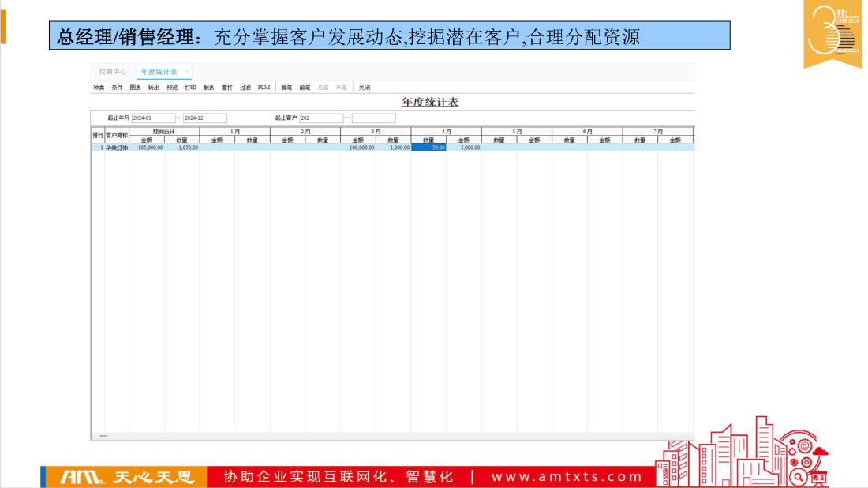The width and height of the screenshot is (868, 488).
Task: Select the 华美灯饰 customer row
Action: (x=117, y=147)
